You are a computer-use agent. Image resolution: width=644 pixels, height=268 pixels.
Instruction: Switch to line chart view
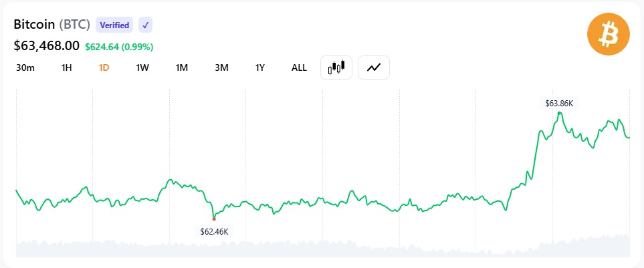coord(374,68)
